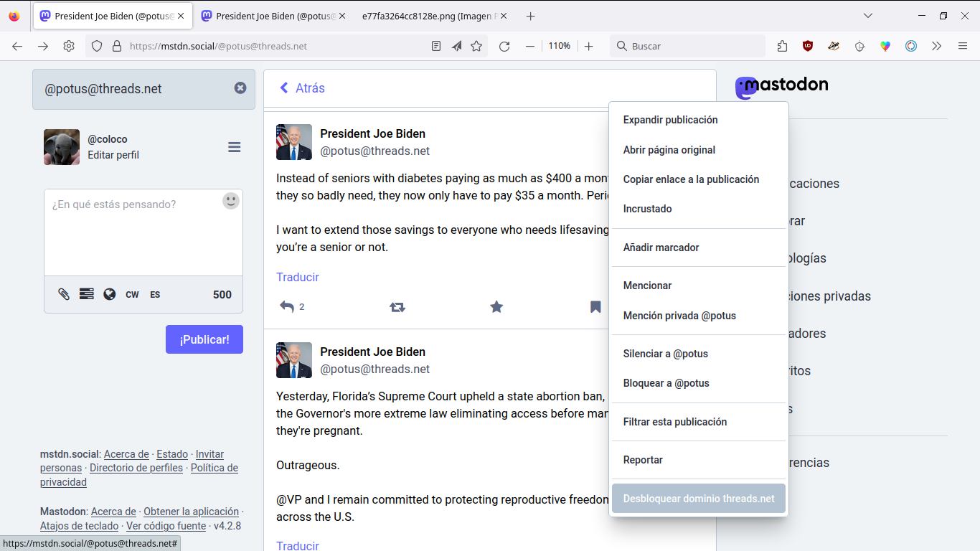Go forward in browser history
Screen dimensions: 980x551
43,46
